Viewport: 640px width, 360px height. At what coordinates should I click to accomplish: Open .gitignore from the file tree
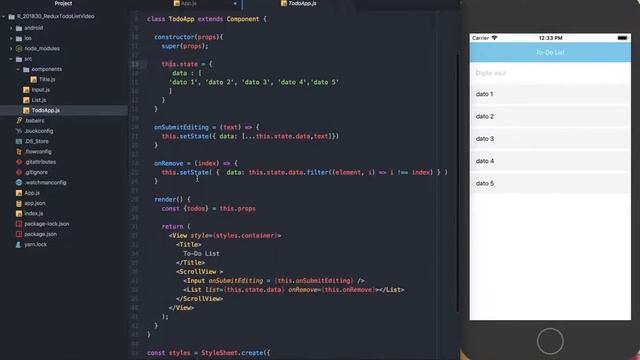tap(36, 172)
